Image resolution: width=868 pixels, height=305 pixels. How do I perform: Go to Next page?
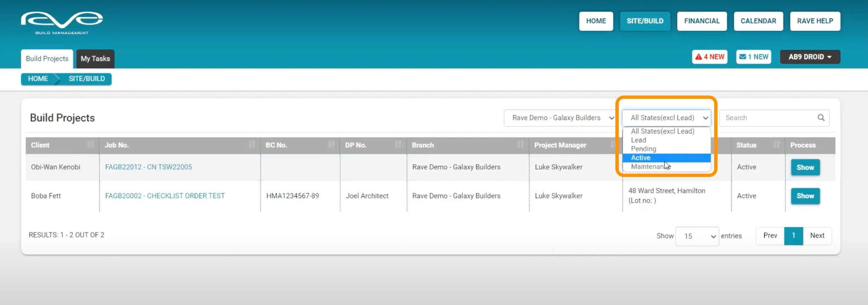[817, 236]
